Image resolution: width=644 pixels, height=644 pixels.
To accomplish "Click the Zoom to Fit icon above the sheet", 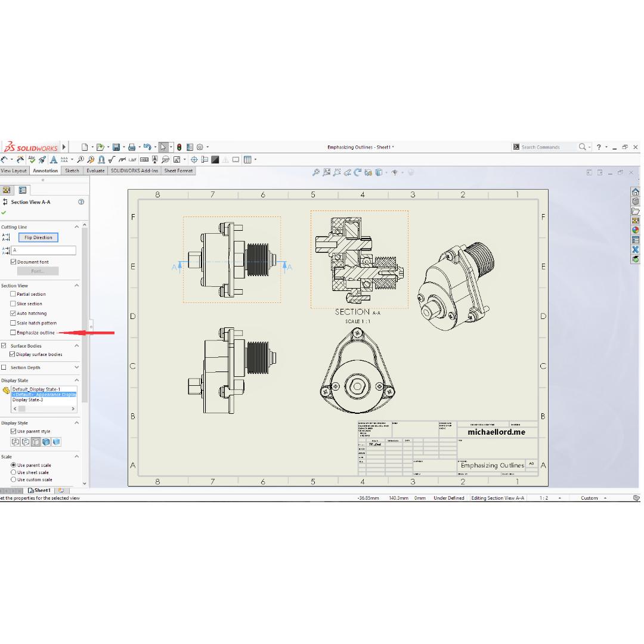I will pyautogui.click(x=316, y=172).
